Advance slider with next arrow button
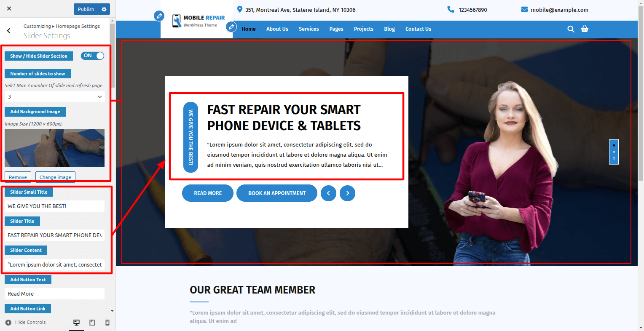Screen dimensions: 644x331 (347, 193)
